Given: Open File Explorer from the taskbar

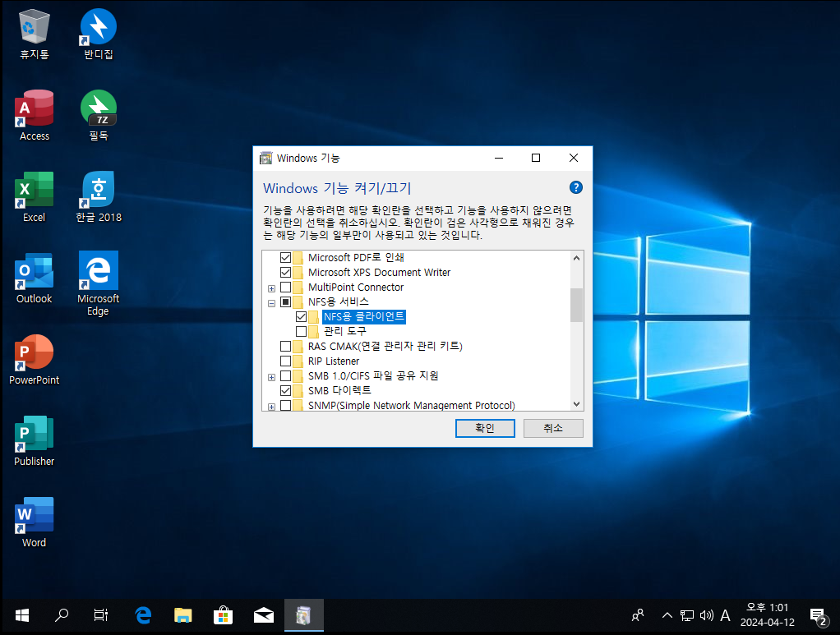Looking at the screenshot, I should [183, 616].
